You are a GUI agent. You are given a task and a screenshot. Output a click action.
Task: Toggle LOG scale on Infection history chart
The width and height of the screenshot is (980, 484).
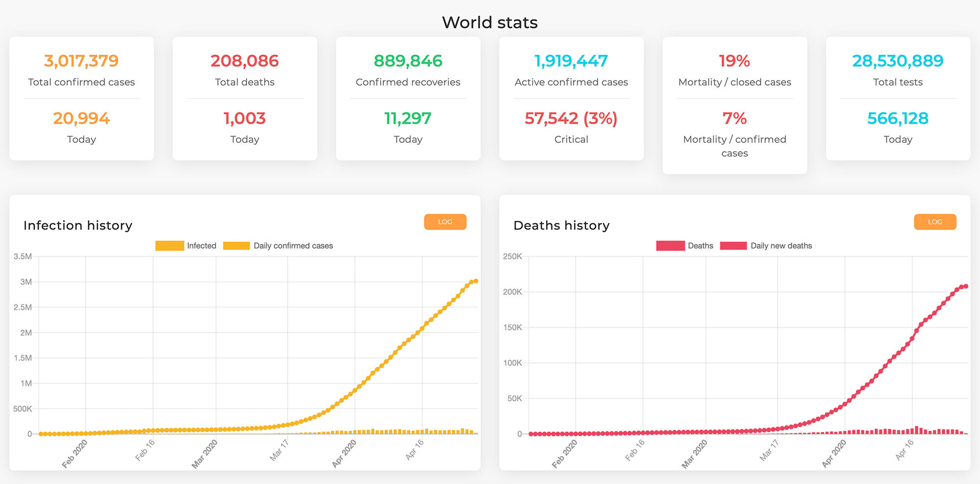(444, 222)
